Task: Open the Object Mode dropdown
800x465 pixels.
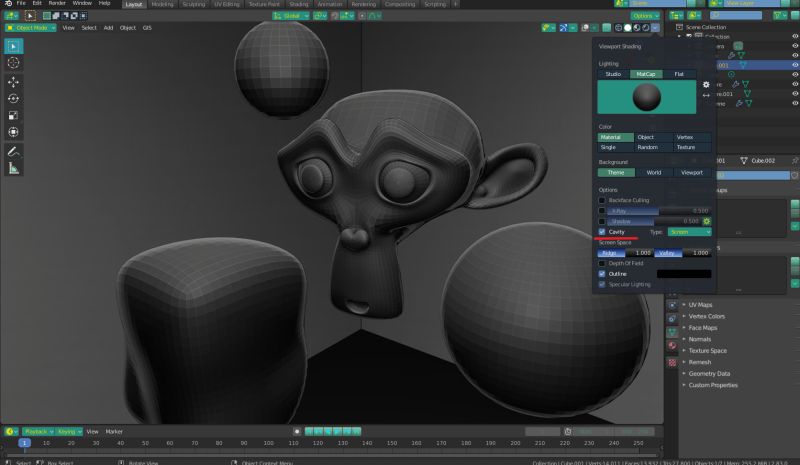Action: [31, 28]
